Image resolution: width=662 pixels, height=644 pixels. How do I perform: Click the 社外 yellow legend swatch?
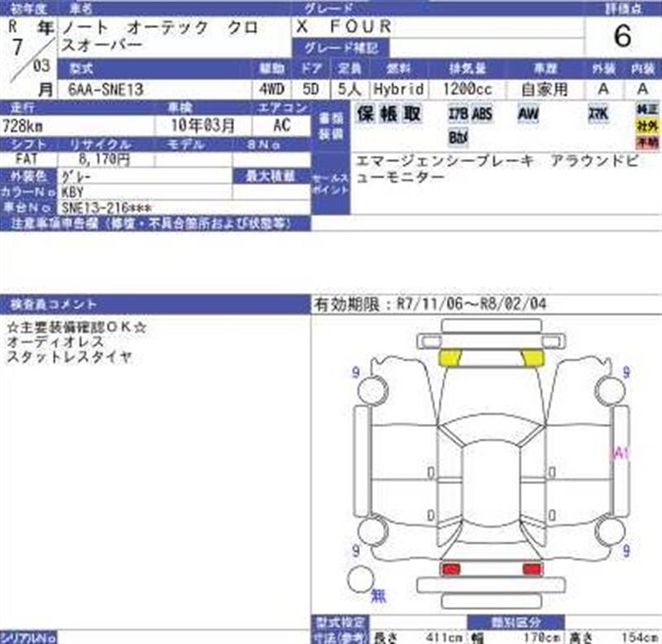coord(647,126)
